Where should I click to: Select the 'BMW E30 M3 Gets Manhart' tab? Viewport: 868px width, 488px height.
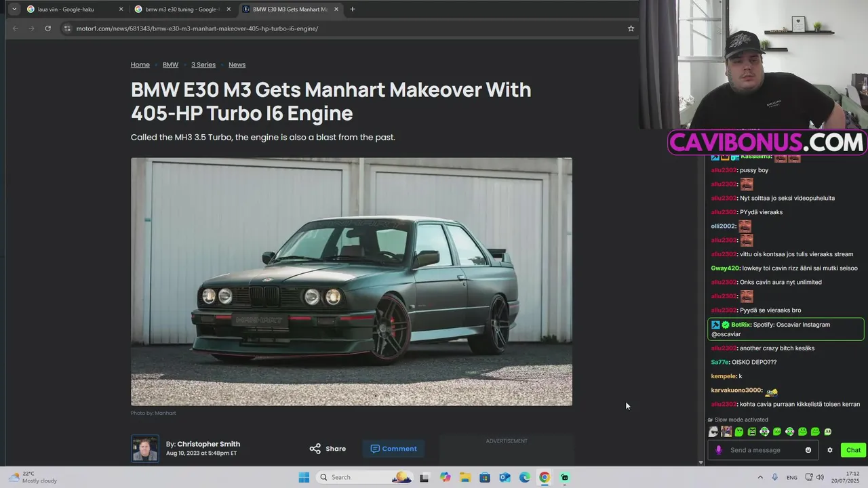pos(290,9)
